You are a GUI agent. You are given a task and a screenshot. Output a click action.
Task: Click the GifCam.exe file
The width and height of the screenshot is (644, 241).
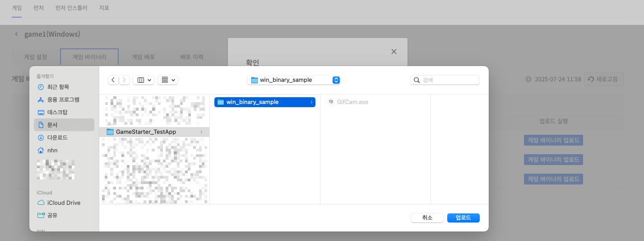352,102
